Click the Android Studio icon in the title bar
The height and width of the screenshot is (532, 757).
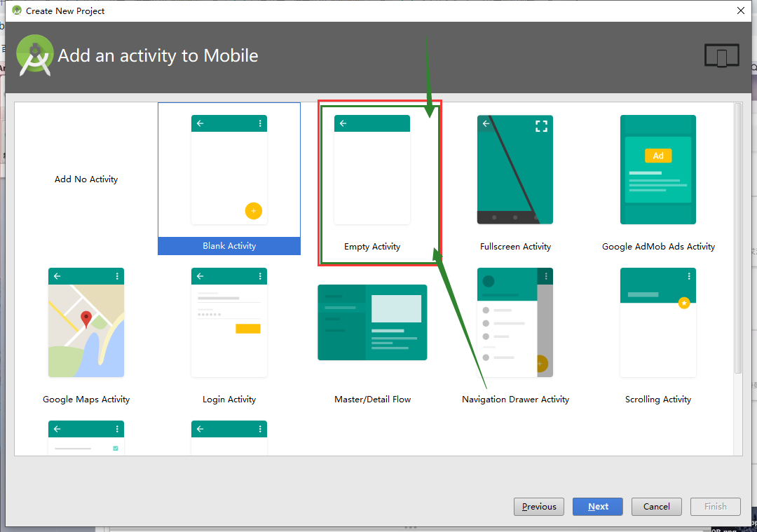17,10
